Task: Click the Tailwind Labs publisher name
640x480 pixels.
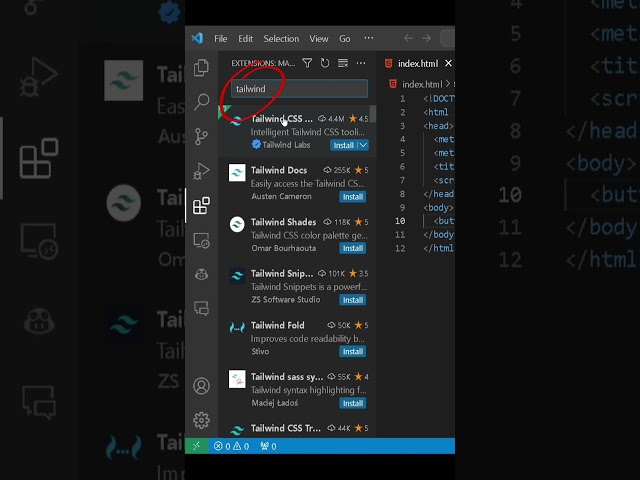Action: (286, 144)
